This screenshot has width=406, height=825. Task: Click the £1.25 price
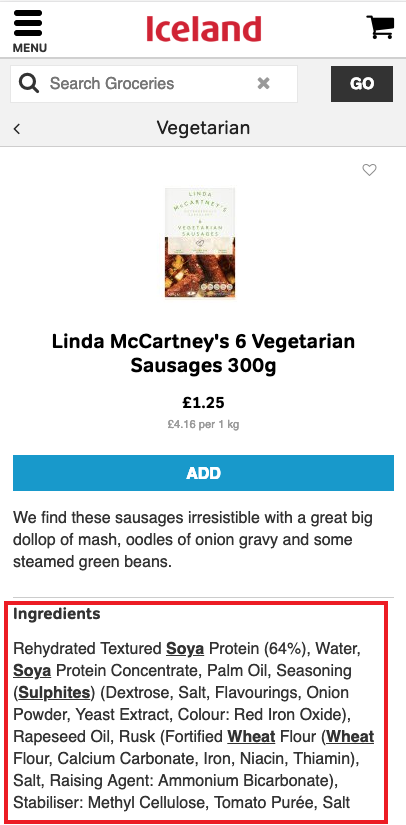204,403
